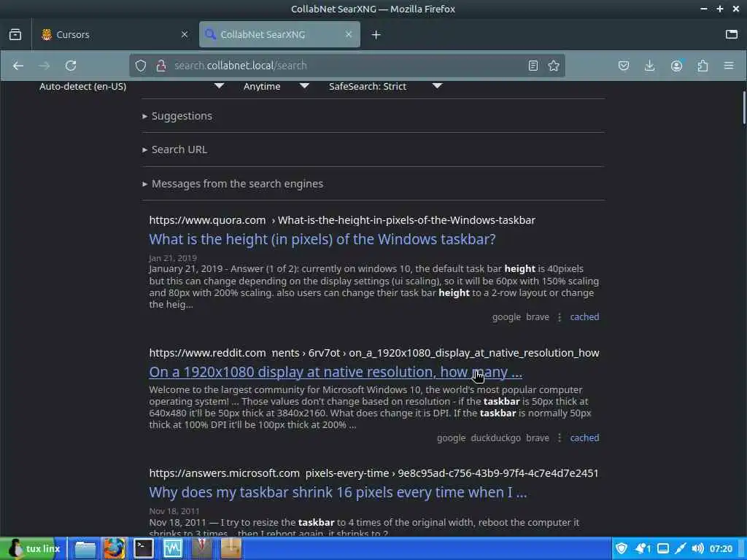Click the tracking protection shield icon
The width and height of the screenshot is (747, 560).
point(141,66)
